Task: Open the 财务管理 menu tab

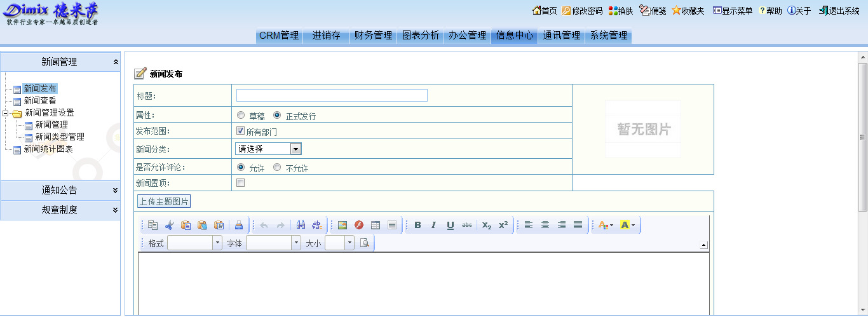Action: (373, 36)
